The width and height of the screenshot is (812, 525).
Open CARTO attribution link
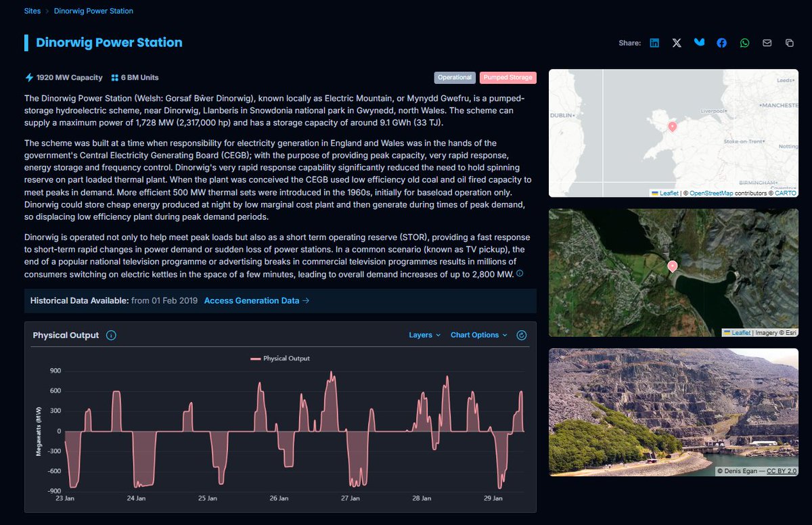[786, 193]
